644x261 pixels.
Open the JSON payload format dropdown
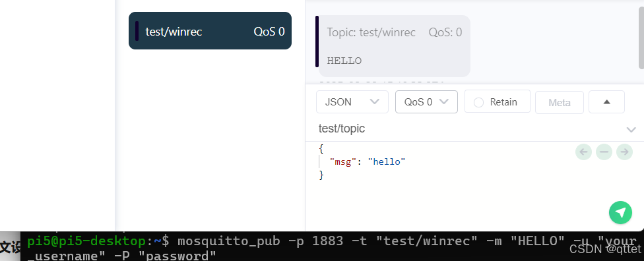coord(352,101)
